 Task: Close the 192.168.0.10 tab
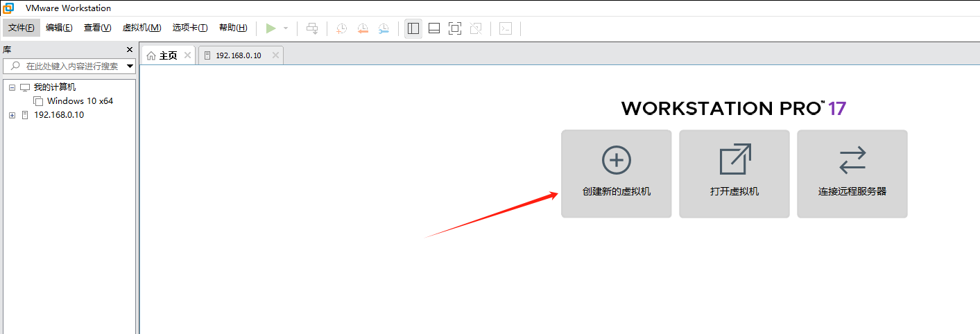[275, 55]
